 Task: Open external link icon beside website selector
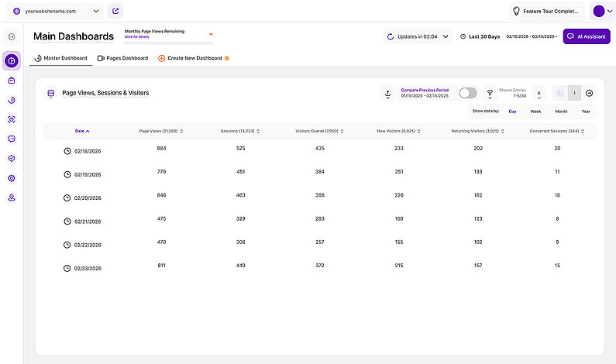tap(115, 11)
